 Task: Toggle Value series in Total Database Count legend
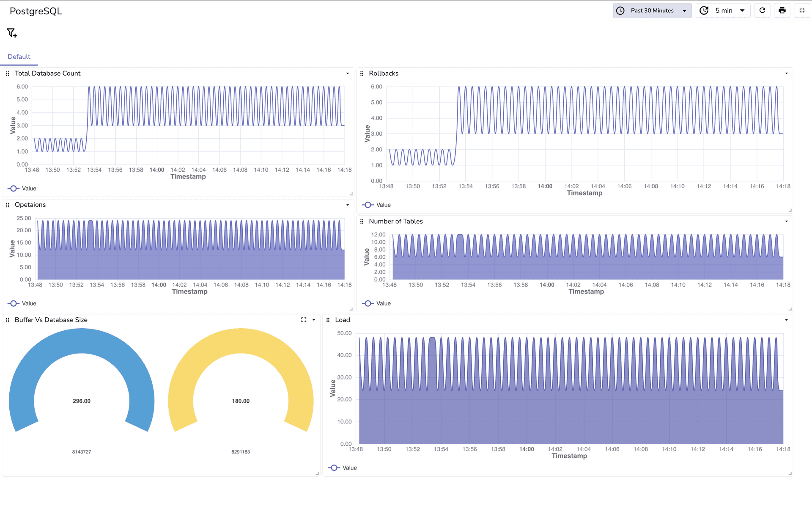[x=22, y=189]
